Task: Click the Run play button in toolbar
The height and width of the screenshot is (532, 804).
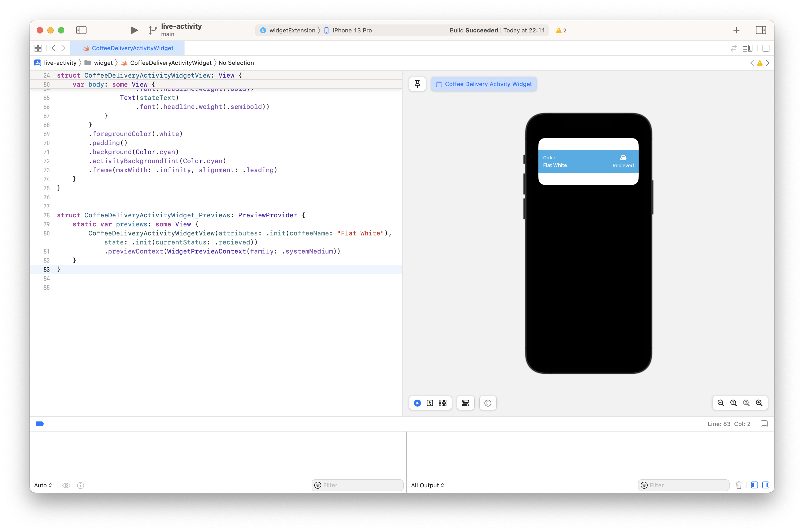Action: click(134, 30)
